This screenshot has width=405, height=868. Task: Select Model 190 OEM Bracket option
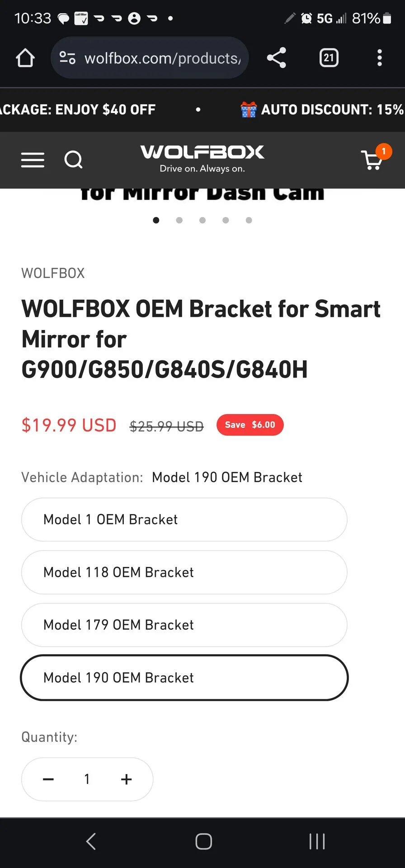coord(184,678)
